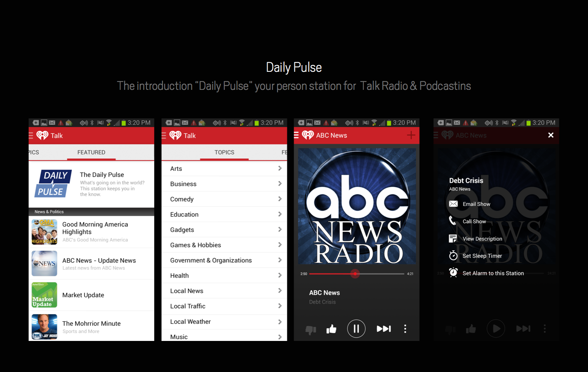Tap the stopwatch icon for Sleep Timer

[453, 255]
